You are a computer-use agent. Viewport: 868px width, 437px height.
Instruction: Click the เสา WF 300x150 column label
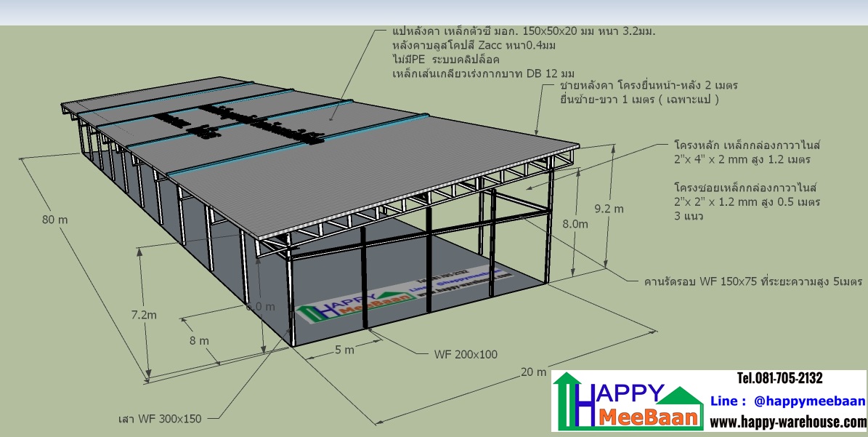(159, 418)
